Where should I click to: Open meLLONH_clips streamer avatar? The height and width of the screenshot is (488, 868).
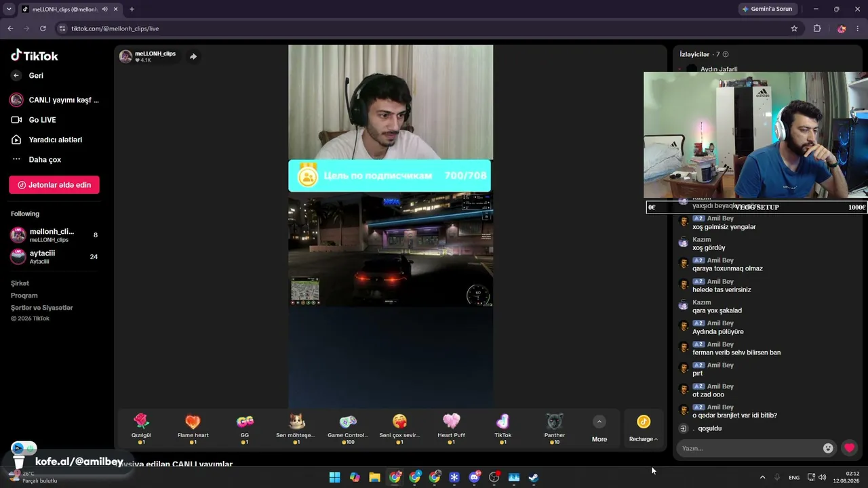tap(125, 56)
